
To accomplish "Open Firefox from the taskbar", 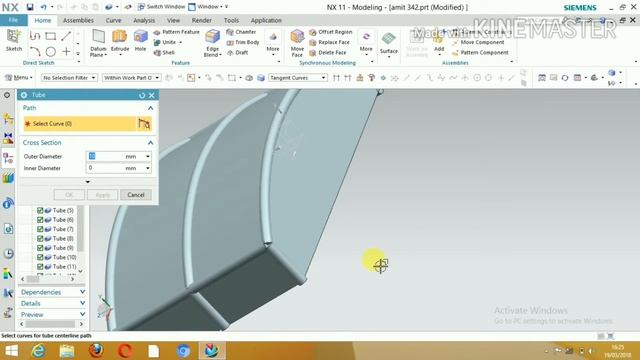I will pyautogui.click(x=96, y=351).
